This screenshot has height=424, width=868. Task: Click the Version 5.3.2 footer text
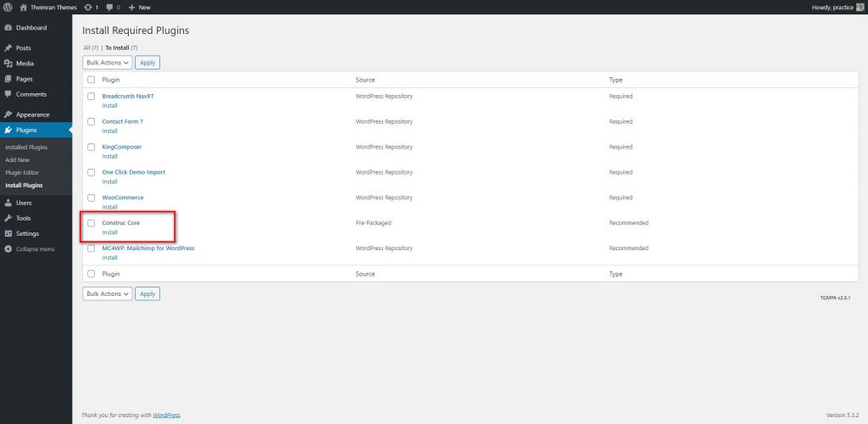pos(842,416)
